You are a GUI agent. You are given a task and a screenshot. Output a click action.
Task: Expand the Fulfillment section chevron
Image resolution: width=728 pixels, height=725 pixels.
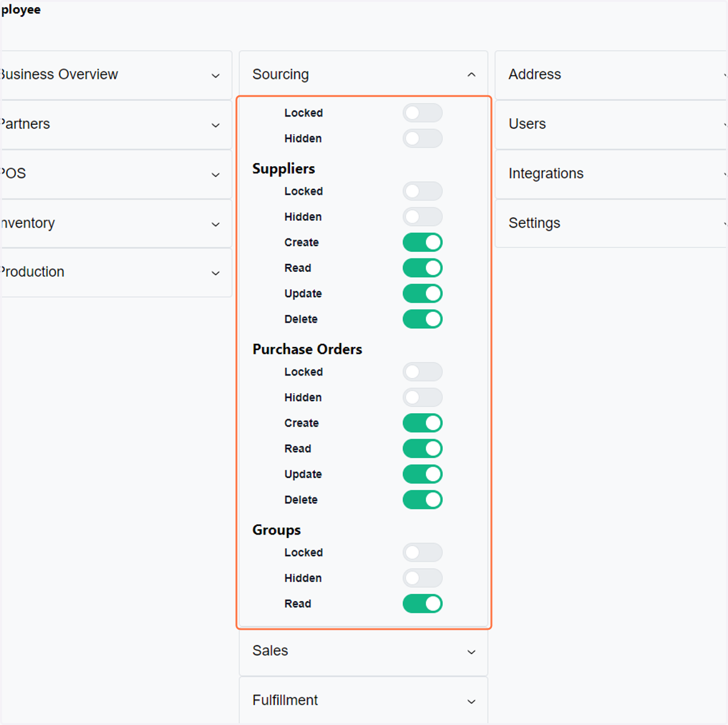point(471,701)
